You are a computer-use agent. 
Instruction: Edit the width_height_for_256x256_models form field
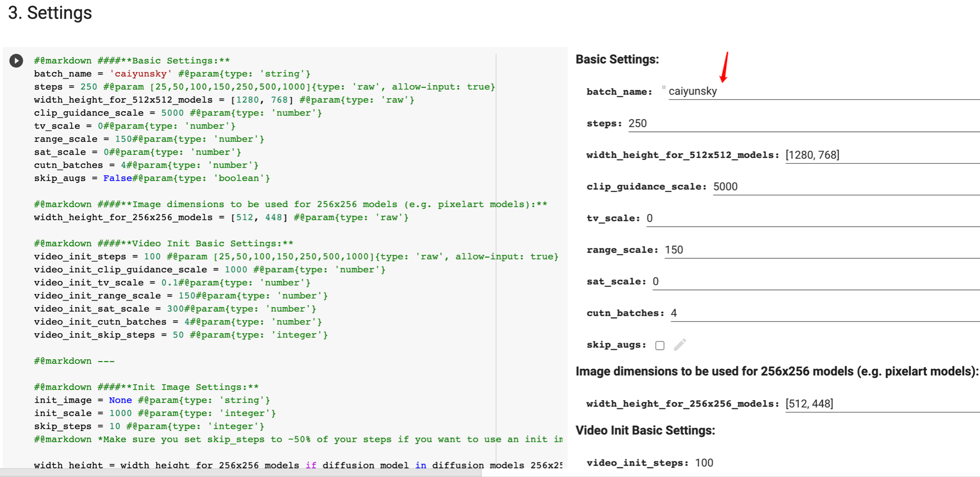point(882,403)
